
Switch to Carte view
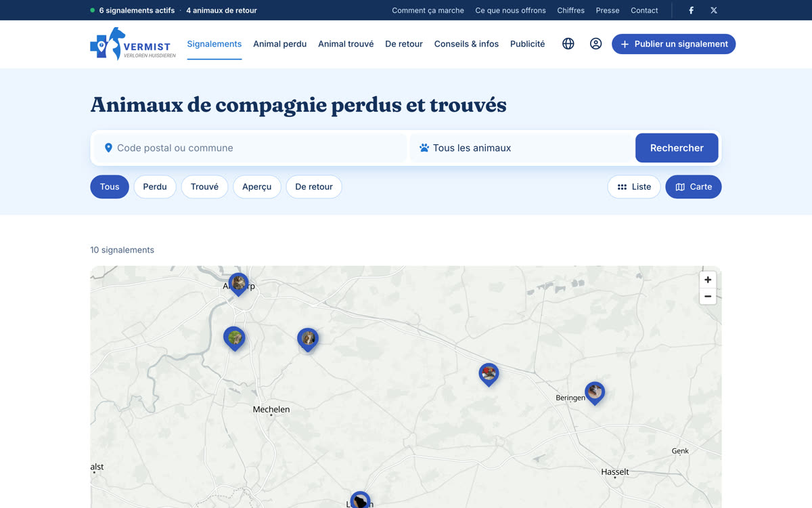pos(694,187)
